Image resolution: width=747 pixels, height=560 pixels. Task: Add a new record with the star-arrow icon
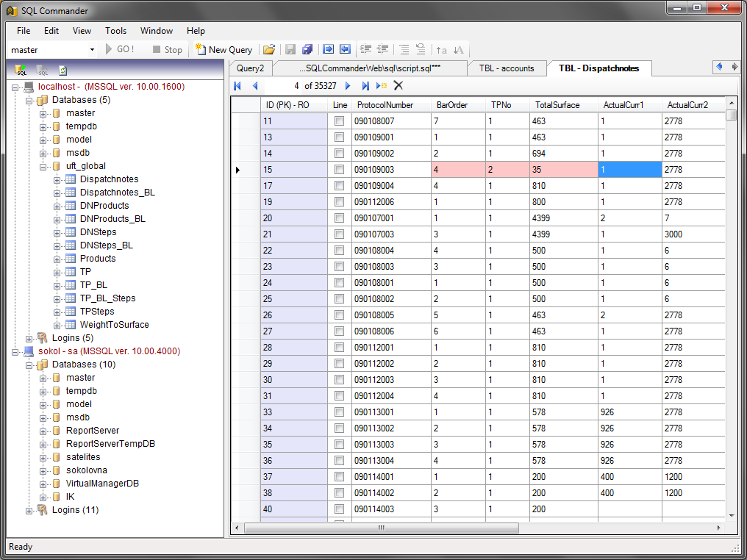(x=382, y=86)
